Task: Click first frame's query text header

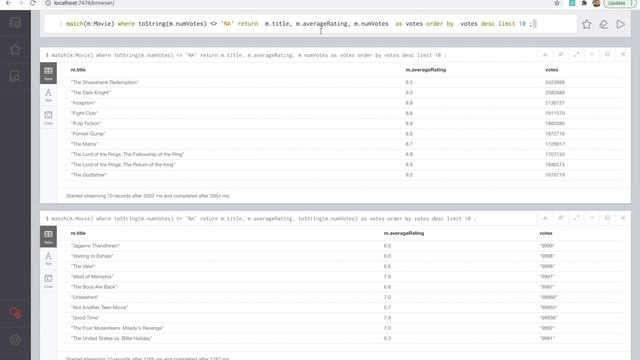Action: pyautogui.click(x=246, y=55)
